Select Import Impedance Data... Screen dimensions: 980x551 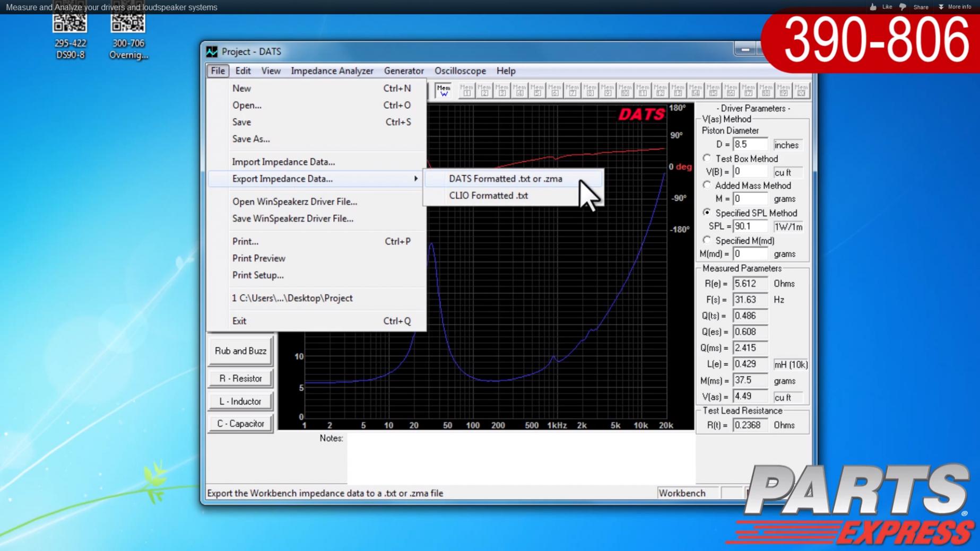[317, 162]
